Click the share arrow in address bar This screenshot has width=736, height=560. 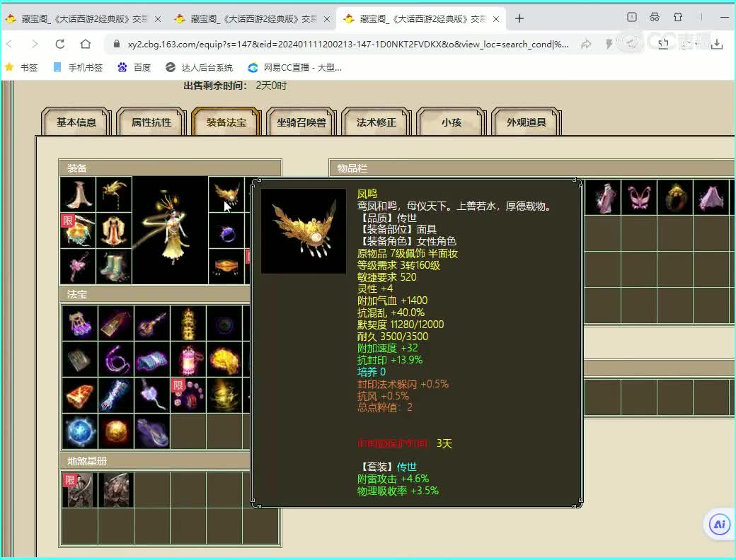pyautogui.click(x=586, y=45)
